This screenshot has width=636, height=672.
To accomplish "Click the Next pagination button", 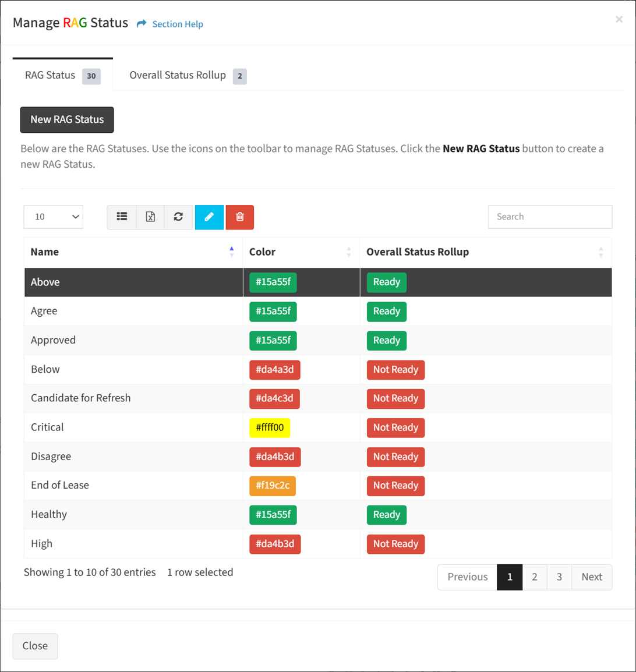I will (592, 577).
